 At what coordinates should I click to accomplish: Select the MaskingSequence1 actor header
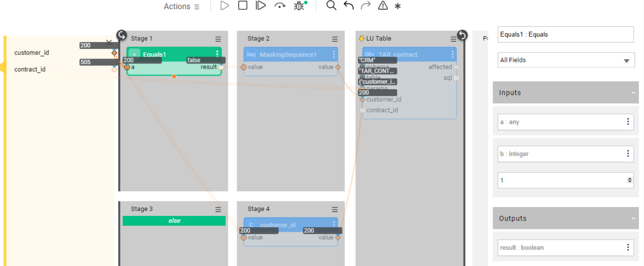[x=288, y=55]
